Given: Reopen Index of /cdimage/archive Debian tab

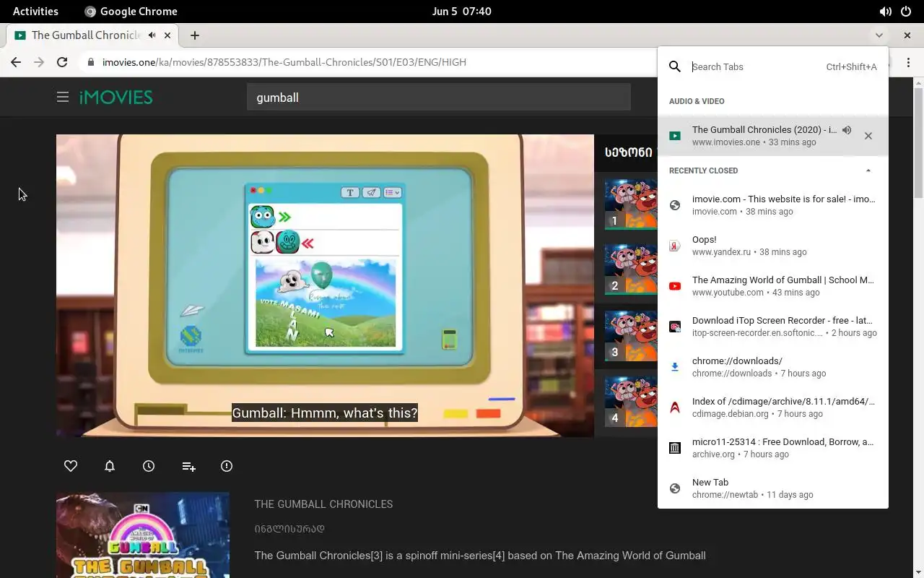Looking at the screenshot, I should 773,407.
